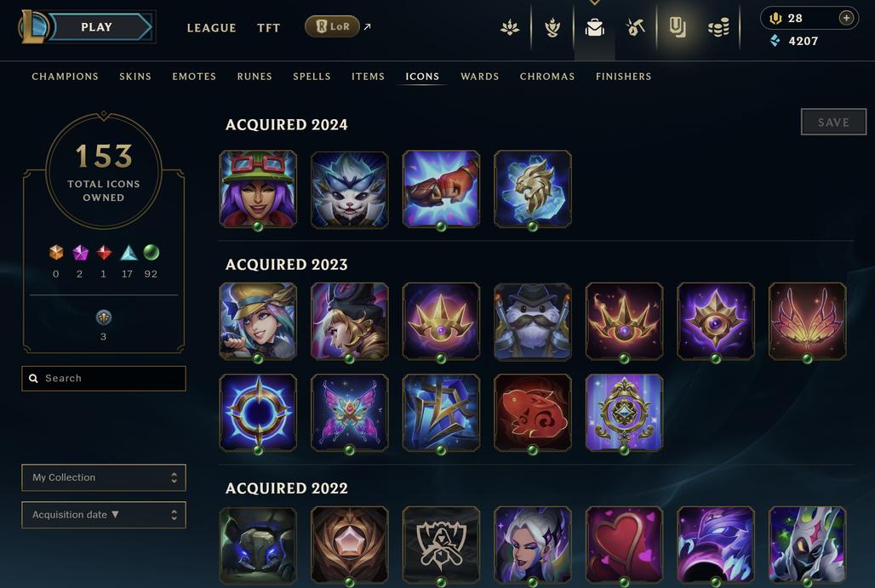Filter by the blue triangle rarity icon

click(x=129, y=253)
